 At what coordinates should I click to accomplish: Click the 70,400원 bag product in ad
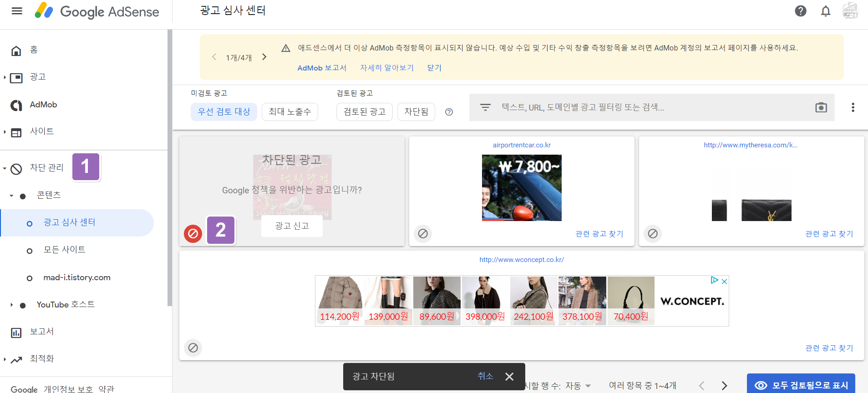tap(631, 301)
